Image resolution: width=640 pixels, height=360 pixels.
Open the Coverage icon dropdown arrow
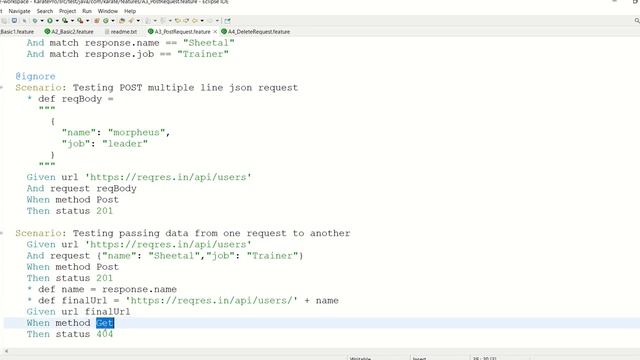[x=73, y=20]
